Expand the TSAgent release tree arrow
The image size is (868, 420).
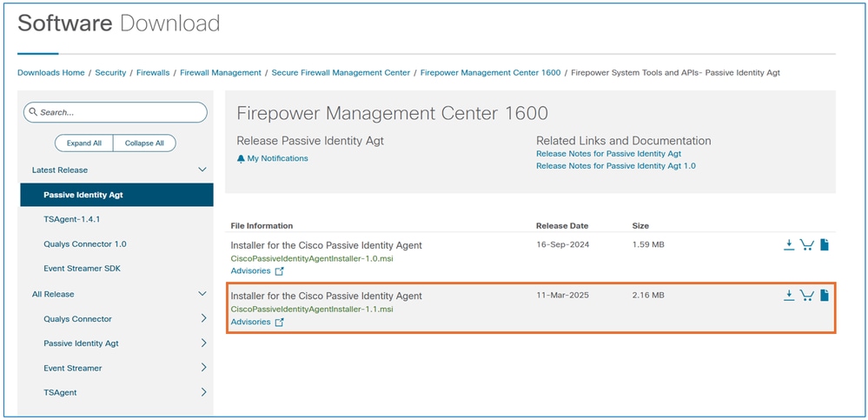pos(203,392)
